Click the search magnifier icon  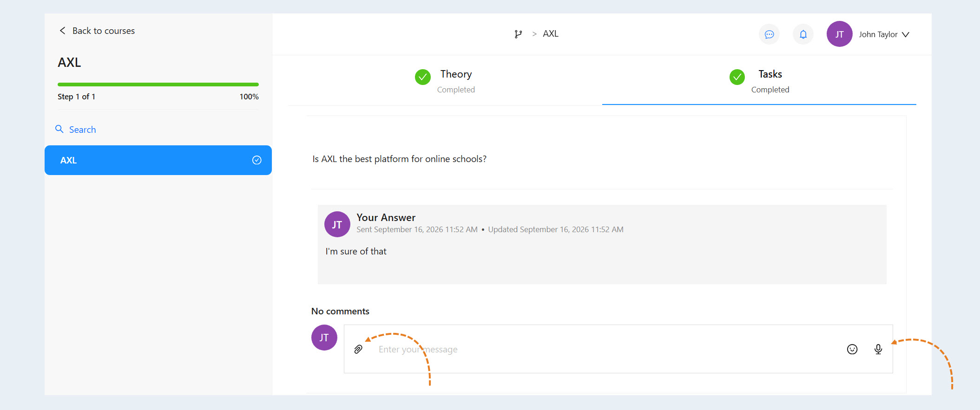pyautogui.click(x=59, y=129)
